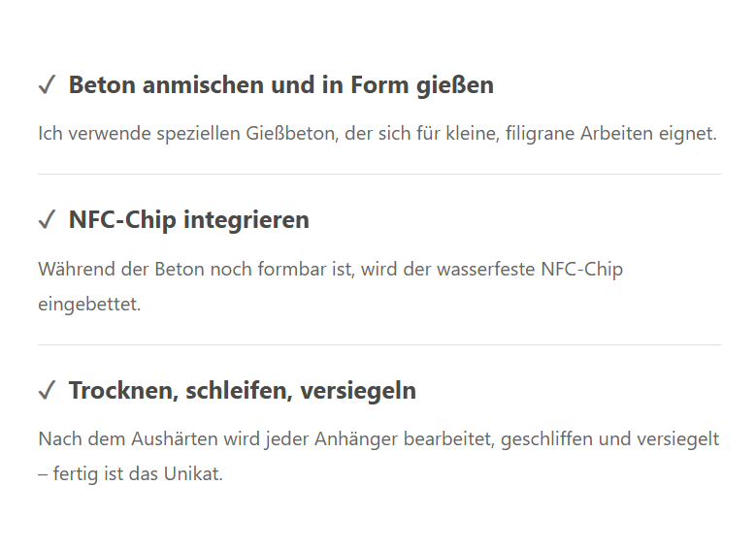This screenshot has height=550, width=756.
Task: Click the checkmark before "Trocknen, schleifen, versiegeln"
Action: point(47,392)
